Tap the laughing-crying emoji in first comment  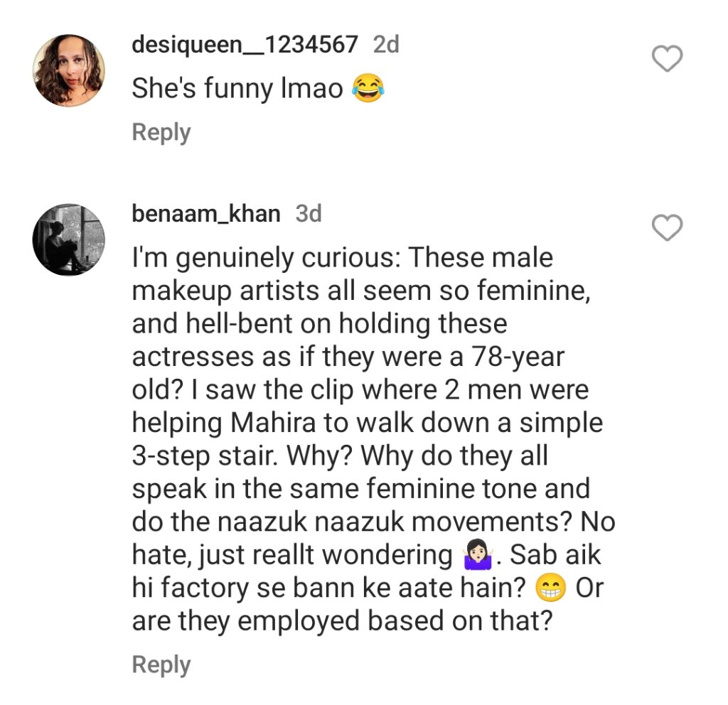(368, 89)
